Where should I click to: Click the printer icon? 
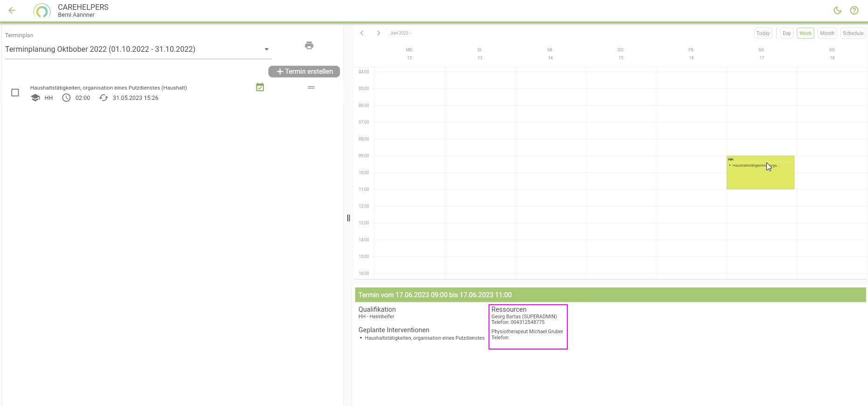pos(309,45)
